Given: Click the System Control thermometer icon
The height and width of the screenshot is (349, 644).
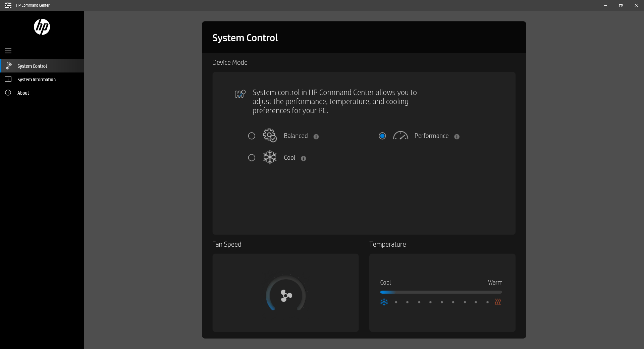Looking at the screenshot, I should coord(9,66).
